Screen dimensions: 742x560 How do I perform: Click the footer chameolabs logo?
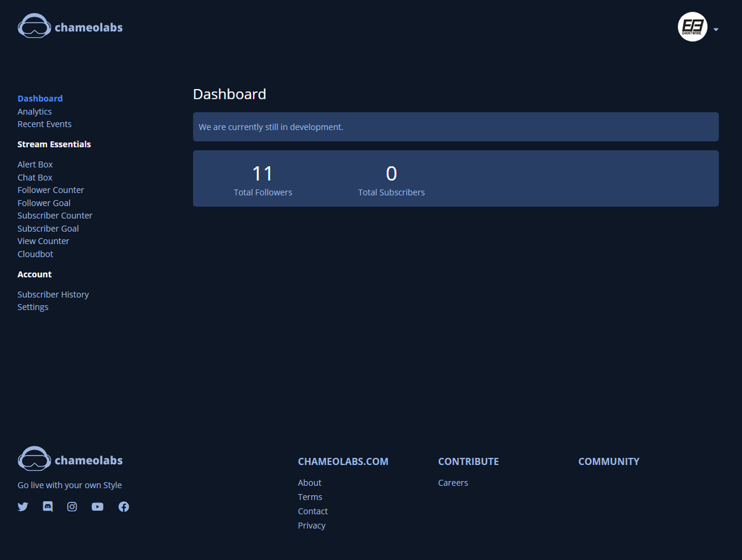(70, 460)
